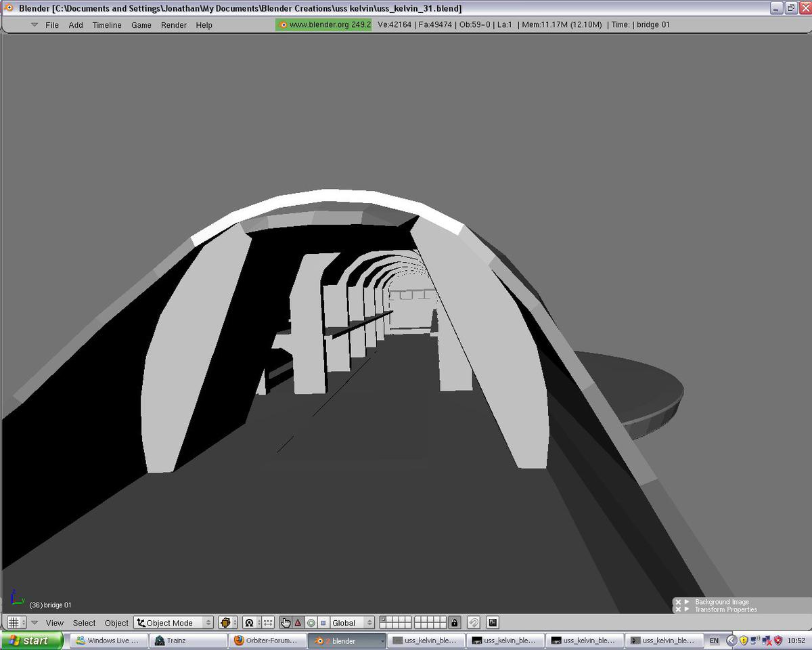
Task: Switch to Orbiter-Forum Firefox taskbar item
Action: point(267,640)
